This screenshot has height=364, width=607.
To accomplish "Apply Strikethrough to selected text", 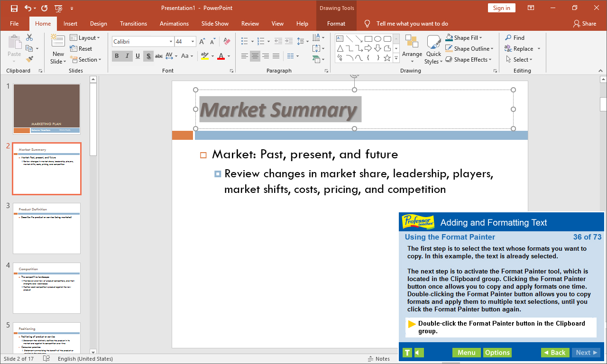I will (x=159, y=56).
